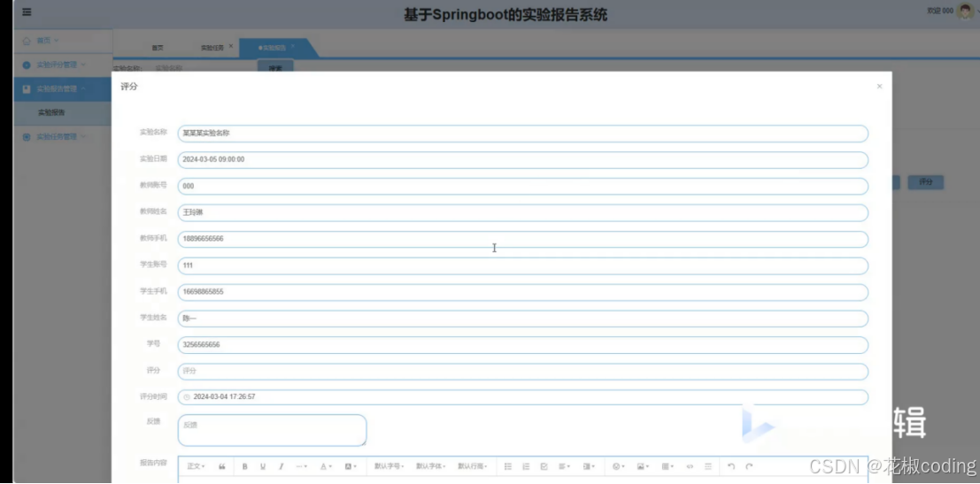Image resolution: width=980 pixels, height=484 pixels.
Task: Click the 学生账号 field showing 111
Action: [x=522, y=265]
